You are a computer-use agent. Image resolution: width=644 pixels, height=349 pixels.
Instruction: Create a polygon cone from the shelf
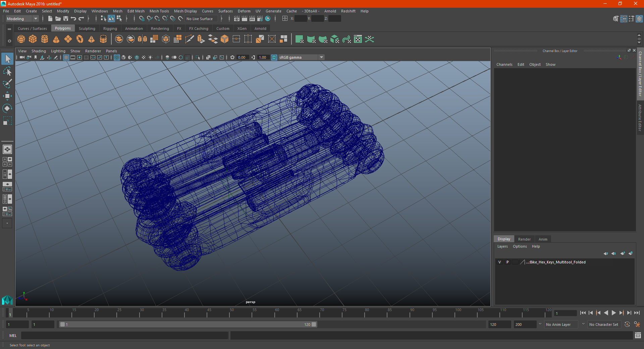(x=56, y=39)
